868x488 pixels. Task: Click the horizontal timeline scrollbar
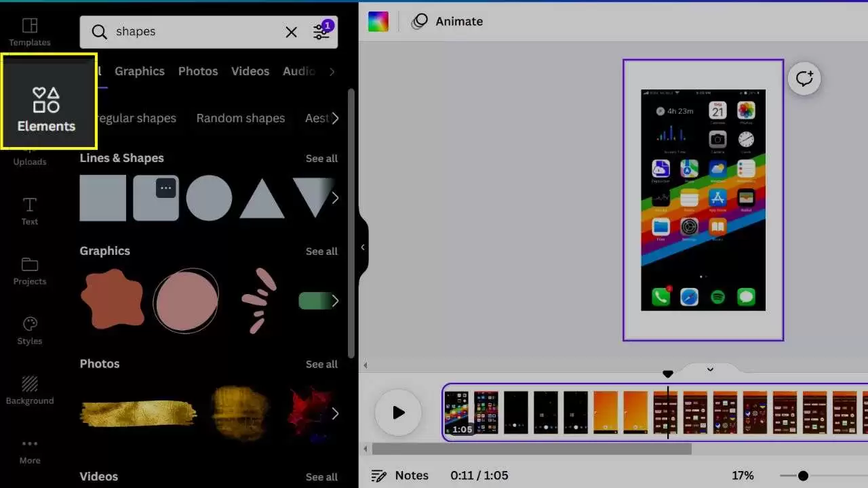tap(532, 449)
